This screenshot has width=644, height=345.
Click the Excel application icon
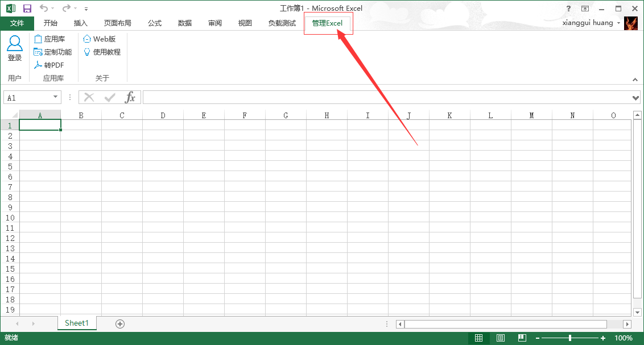point(11,8)
